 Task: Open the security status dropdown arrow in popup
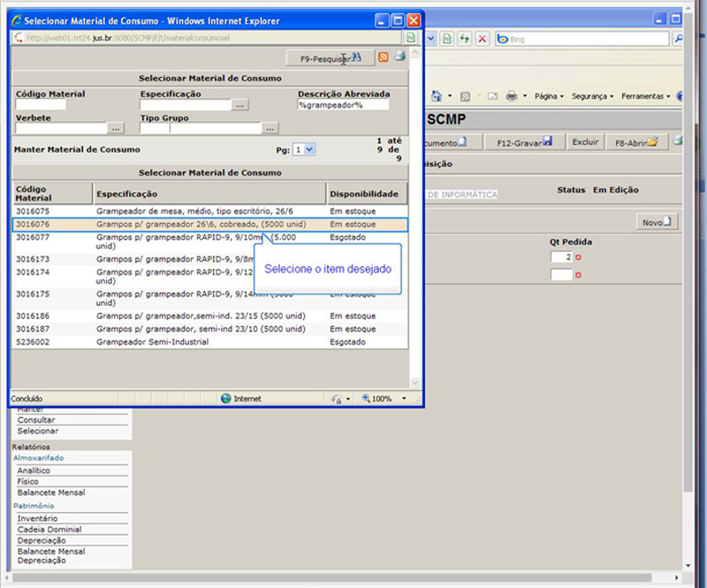click(x=348, y=399)
